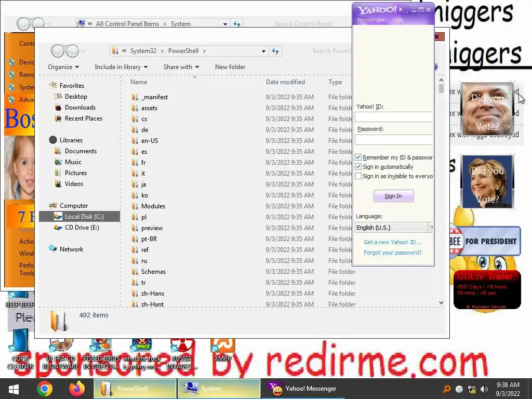Sort by the Date modified column header

pyautogui.click(x=285, y=82)
